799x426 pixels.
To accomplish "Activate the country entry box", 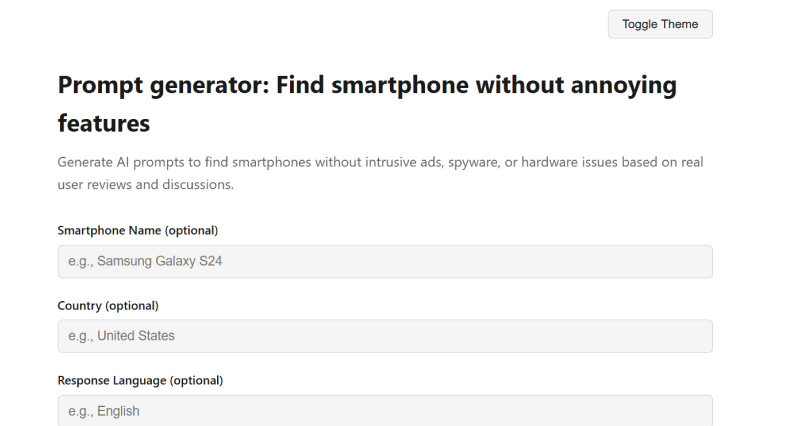I will 385,336.
